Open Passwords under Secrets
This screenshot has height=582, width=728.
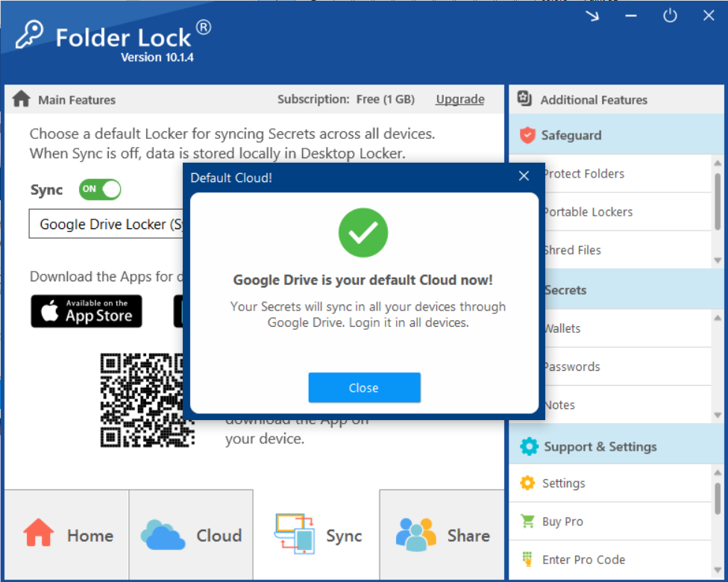(628, 366)
